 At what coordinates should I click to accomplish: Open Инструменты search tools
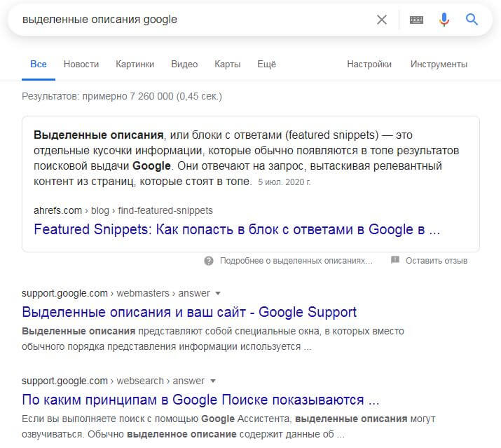[439, 65]
